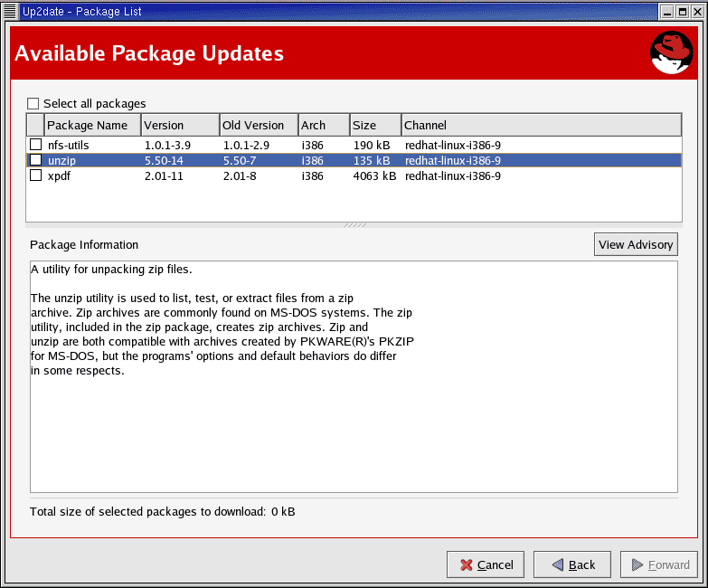708x588 pixels.
Task: Sort by Arch column header
Action: point(325,125)
